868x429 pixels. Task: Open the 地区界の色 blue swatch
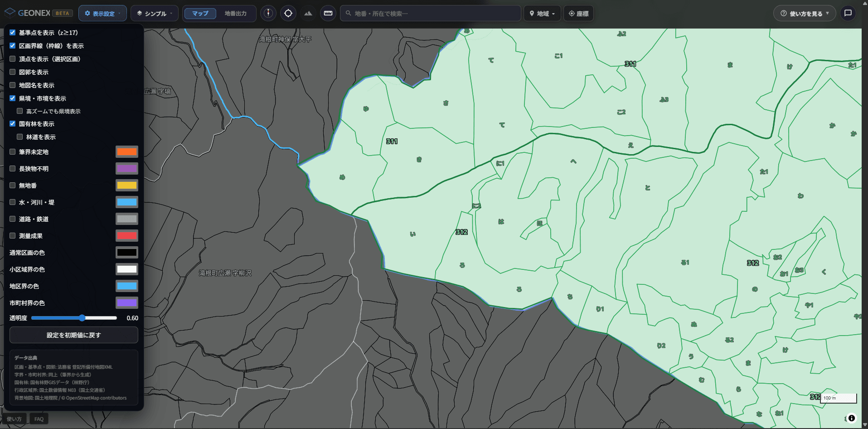pyautogui.click(x=127, y=286)
